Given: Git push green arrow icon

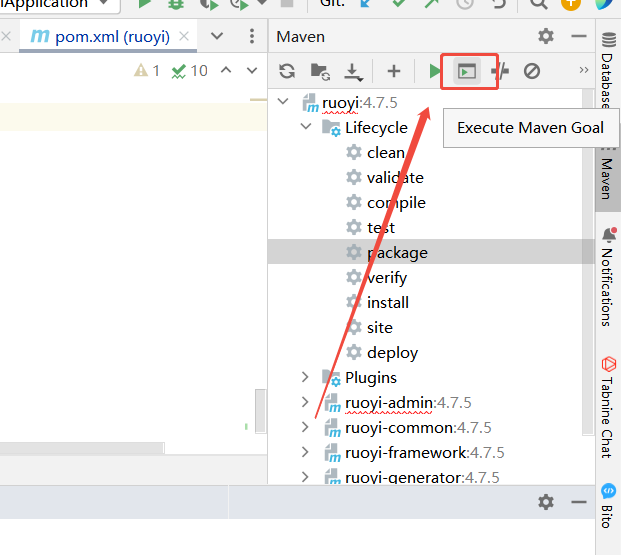Looking at the screenshot, I should click(x=432, y=3).
